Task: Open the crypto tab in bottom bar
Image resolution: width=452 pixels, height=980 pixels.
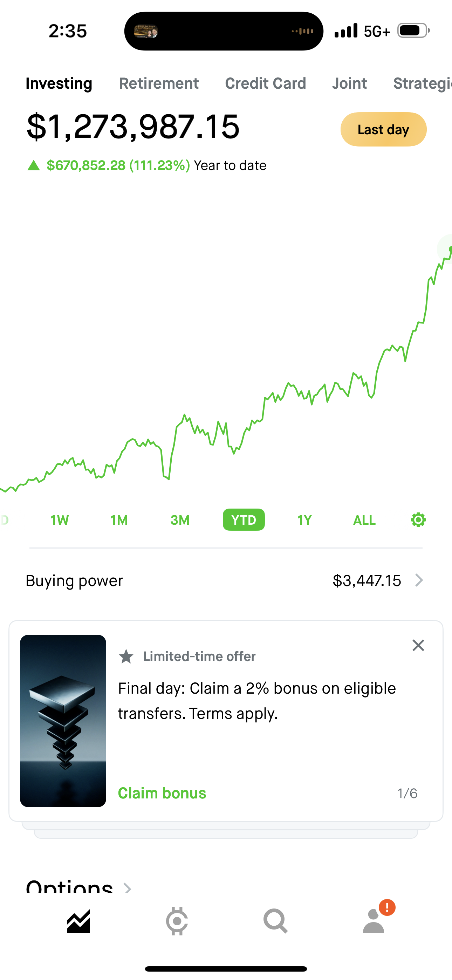Action: (x=177, y=921)
